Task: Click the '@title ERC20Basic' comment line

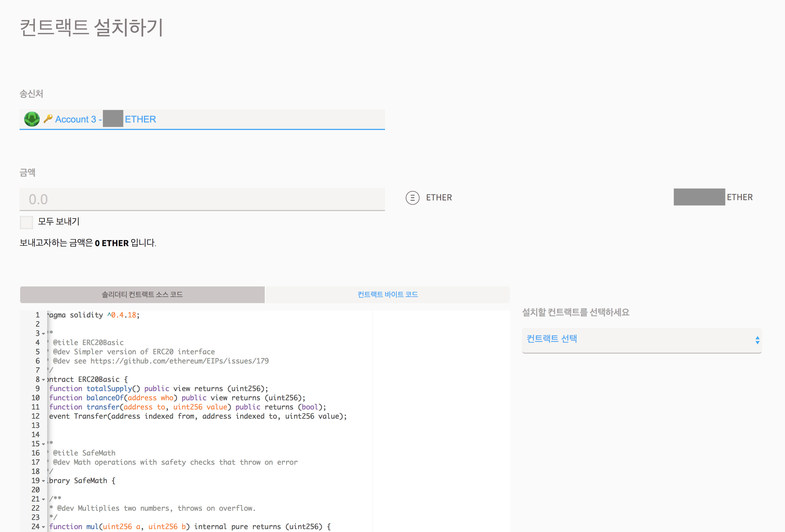Action: coord(86,342)
